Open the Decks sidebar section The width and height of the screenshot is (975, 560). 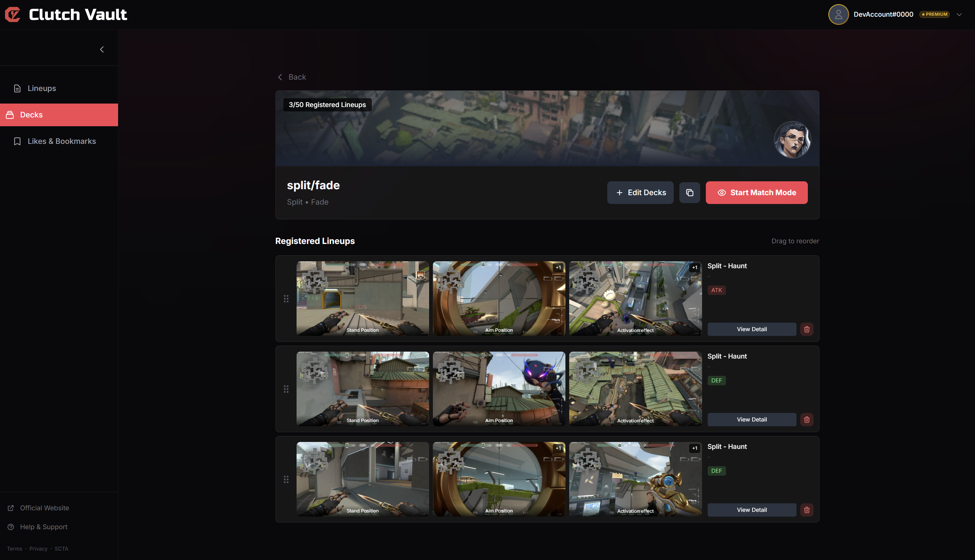pyautogui.click(x=31, y=115)
